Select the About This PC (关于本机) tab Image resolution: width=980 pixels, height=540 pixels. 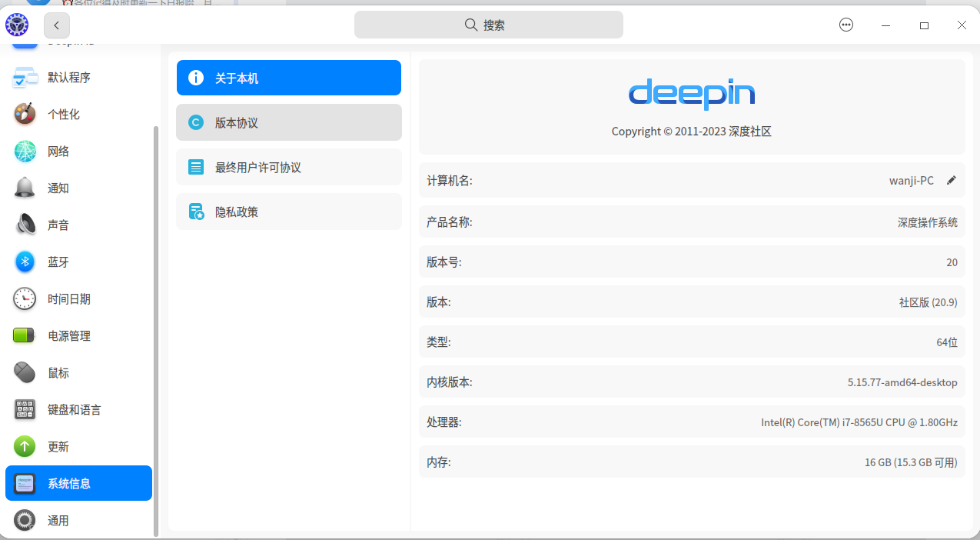[x=289, y=78]
